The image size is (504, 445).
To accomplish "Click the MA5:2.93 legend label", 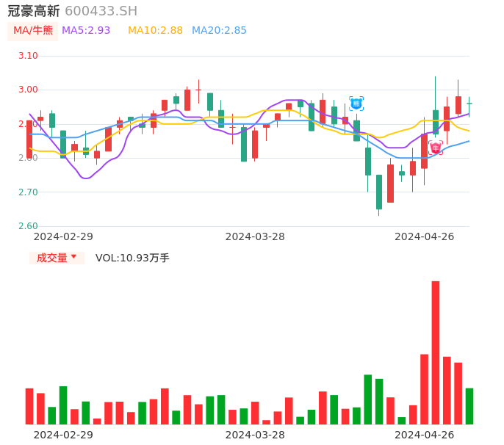I will click(86, 30).
